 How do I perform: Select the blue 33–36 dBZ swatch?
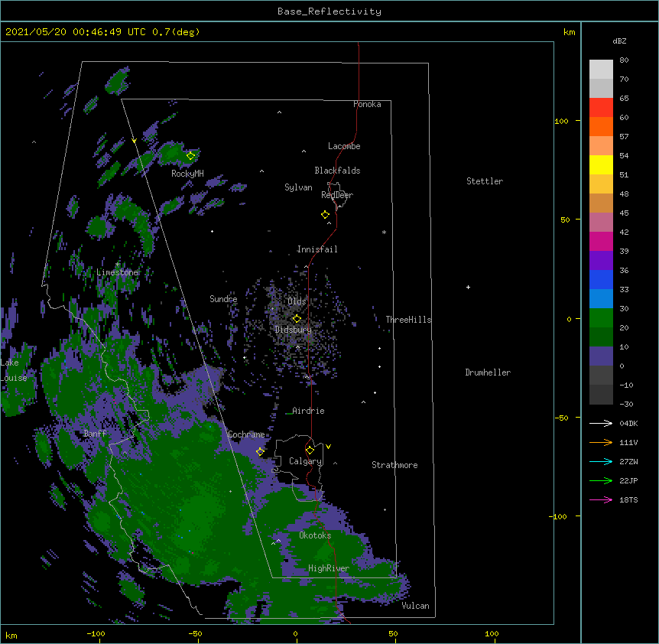click(x=601, y=279)
